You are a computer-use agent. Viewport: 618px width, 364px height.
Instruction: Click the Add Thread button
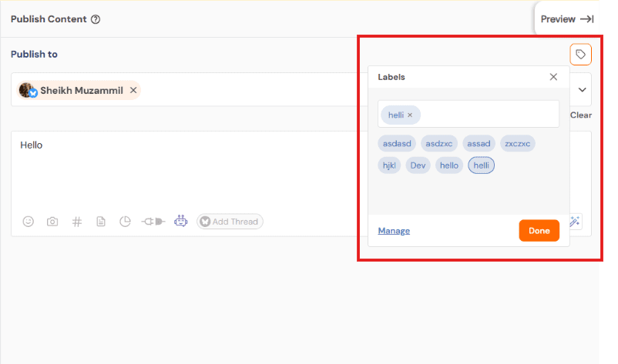click(x=230, y=222)
